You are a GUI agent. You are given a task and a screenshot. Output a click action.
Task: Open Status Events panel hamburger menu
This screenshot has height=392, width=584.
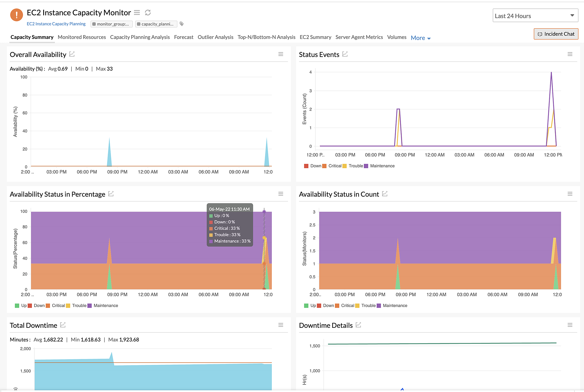click(570, 54)
